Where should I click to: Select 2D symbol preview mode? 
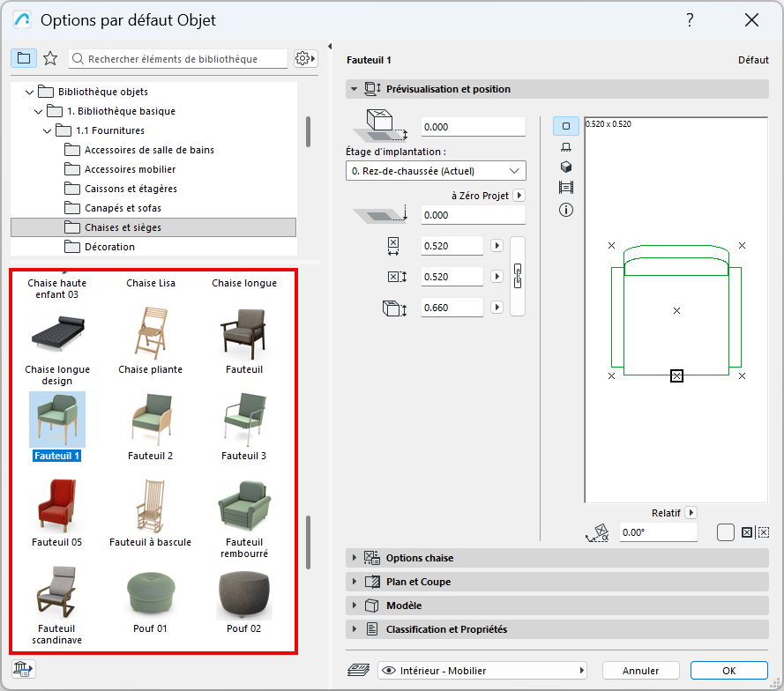coord(566,126)
